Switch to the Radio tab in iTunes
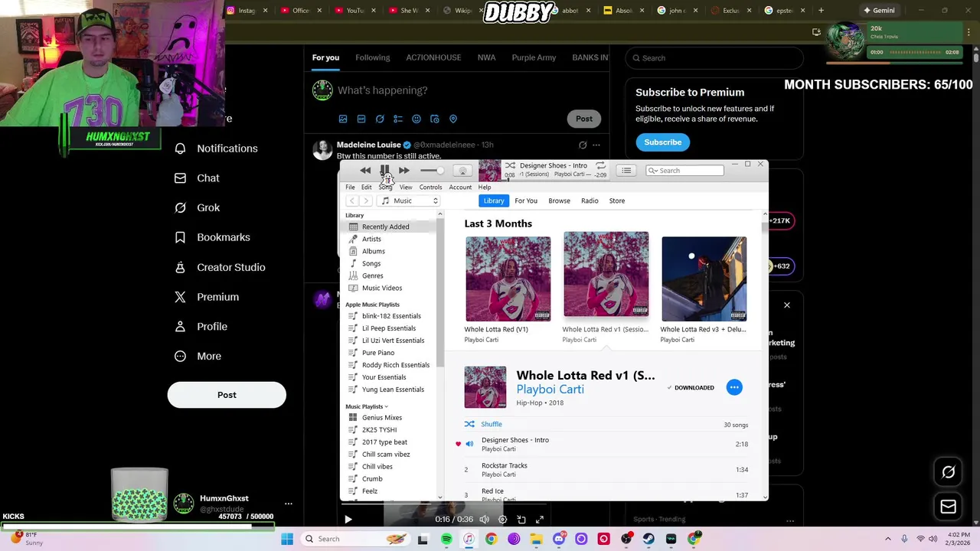The height and width of the screenshot is (551, 980). [x=590, y=201]
